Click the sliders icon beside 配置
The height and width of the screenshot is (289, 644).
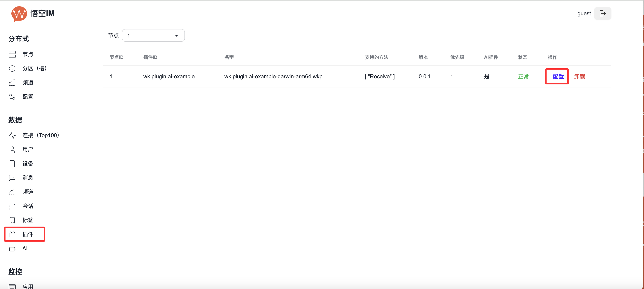(x=12, y=97)
